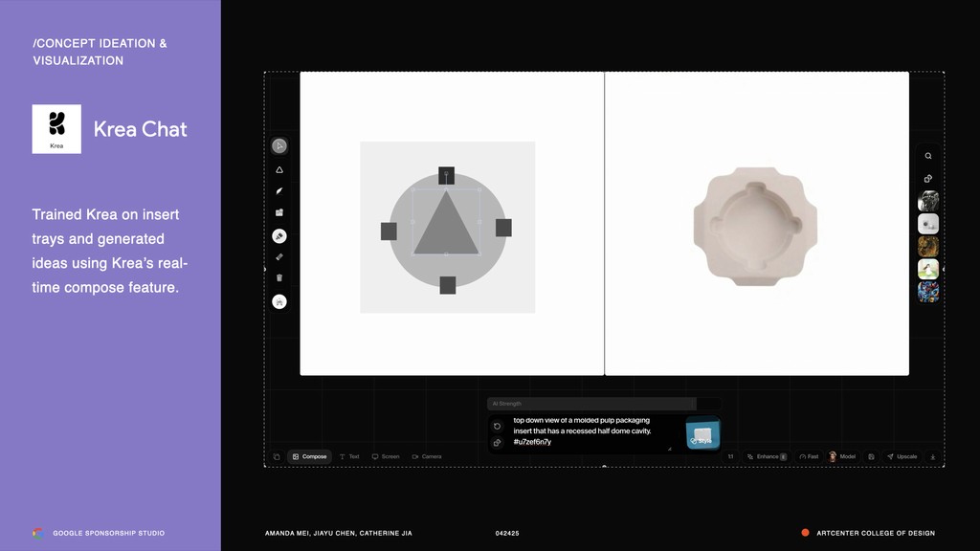This screenshot has height=551, width=980.
Task: Select the golden brown texture style thumbnail
Action: [x=928, y=246]
